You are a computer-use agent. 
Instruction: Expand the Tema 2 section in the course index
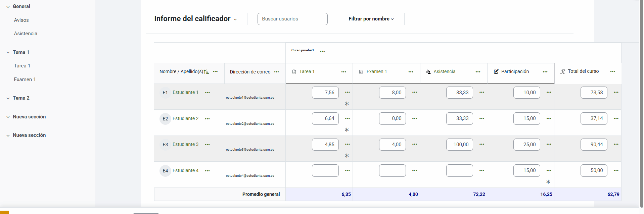click(8, 98)
